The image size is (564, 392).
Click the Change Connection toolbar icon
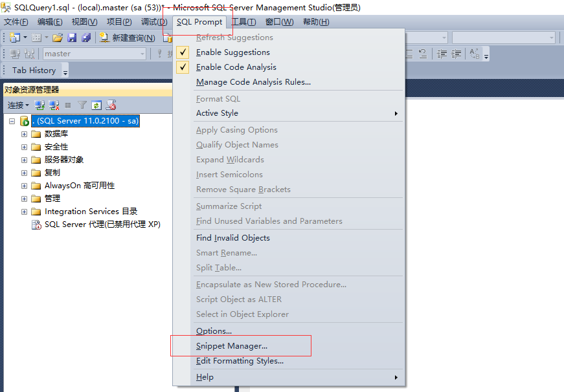30,54
